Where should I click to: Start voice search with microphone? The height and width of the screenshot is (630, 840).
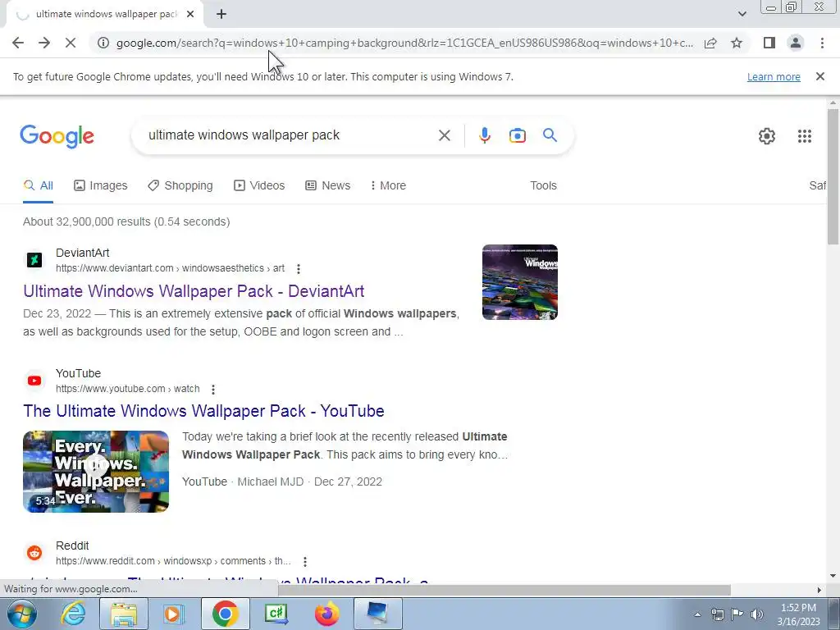pos(484,135)
